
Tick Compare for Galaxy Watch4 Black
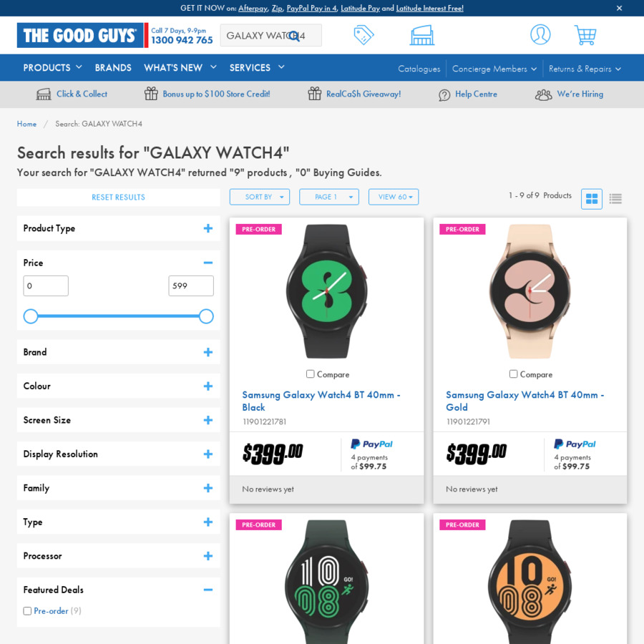pos(311,374)
